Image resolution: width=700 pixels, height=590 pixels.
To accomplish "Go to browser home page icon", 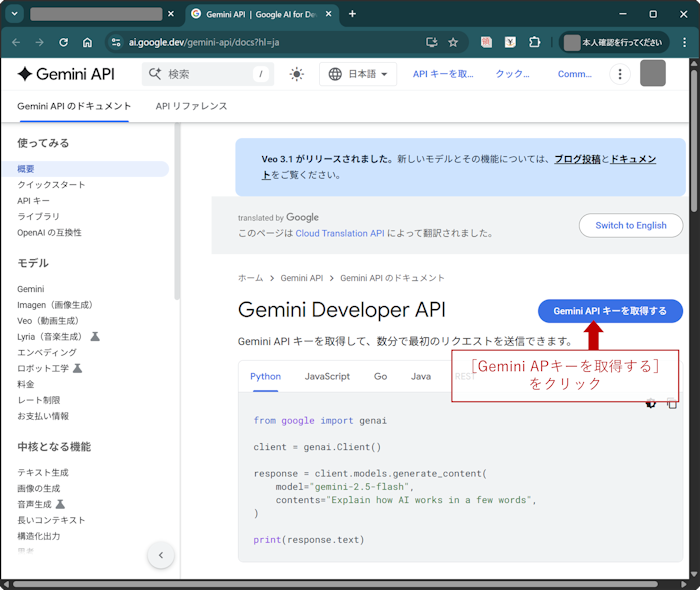I will pos(88,43).
